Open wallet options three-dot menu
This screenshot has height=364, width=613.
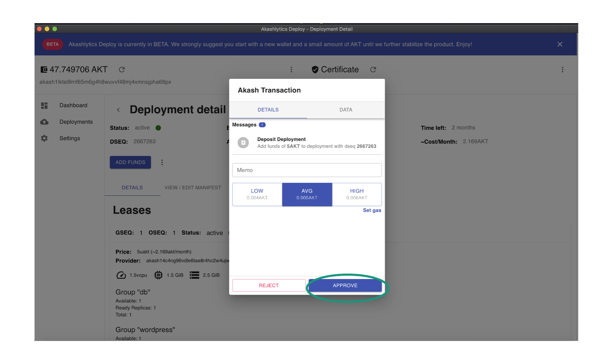coord(291,70)
